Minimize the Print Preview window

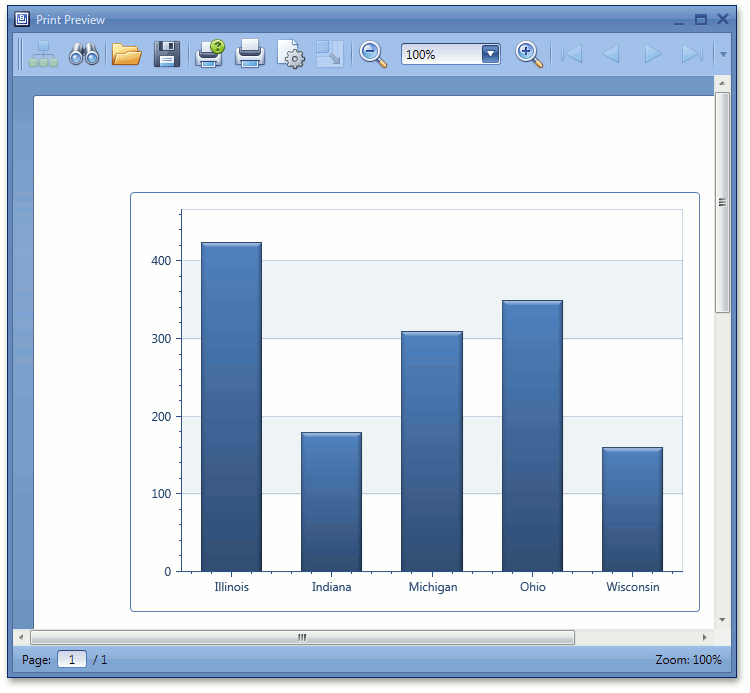(679, 21)
